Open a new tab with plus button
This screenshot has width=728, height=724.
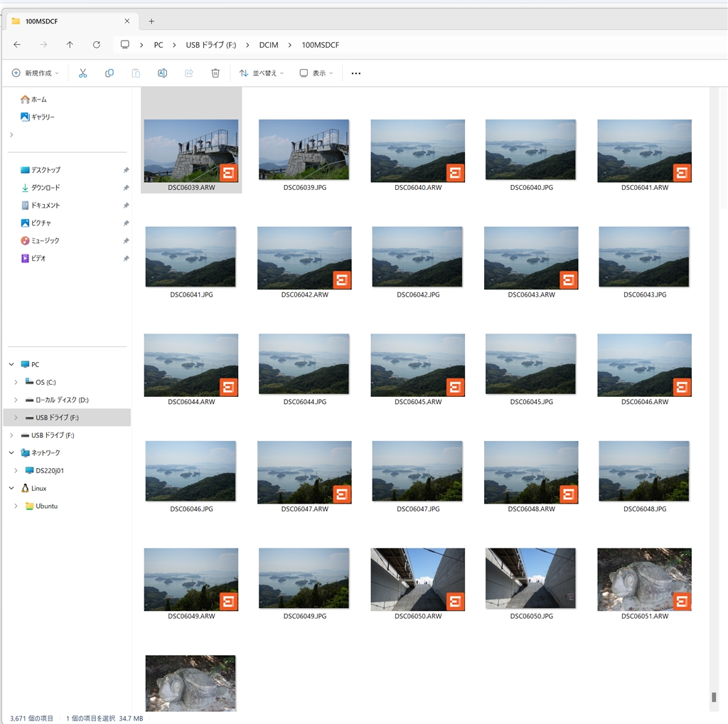151,21
